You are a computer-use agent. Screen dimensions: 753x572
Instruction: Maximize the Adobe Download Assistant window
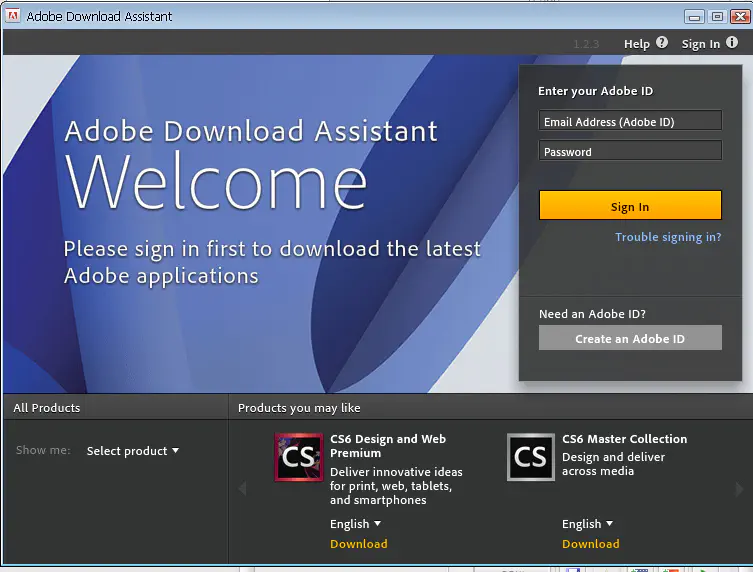(717, 16)
